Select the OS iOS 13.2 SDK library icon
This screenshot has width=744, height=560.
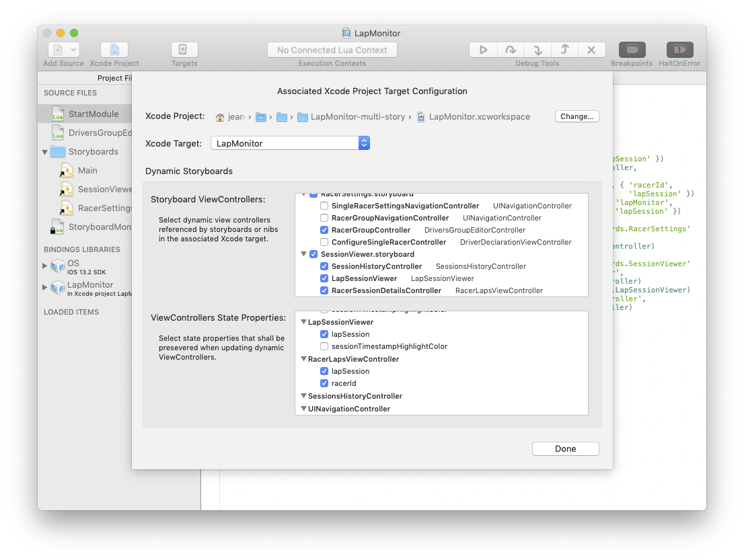(58, 266)
